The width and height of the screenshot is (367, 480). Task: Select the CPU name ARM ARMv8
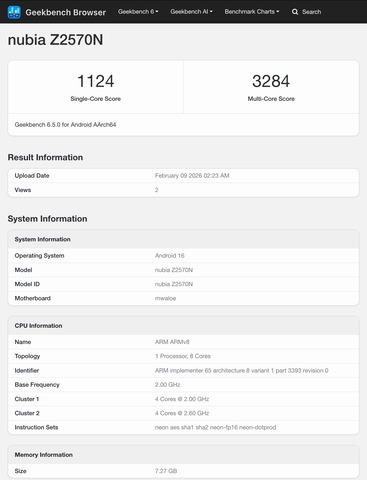click(x=172, y=342)
